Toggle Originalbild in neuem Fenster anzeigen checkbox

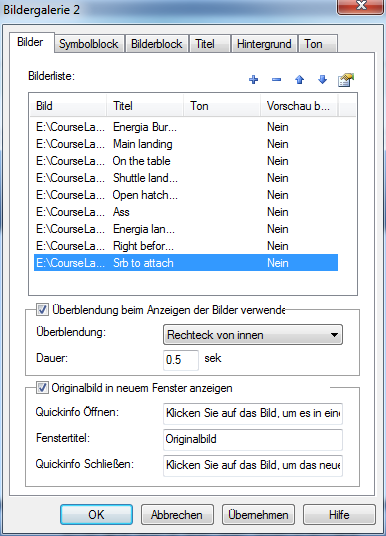(42, 388)
